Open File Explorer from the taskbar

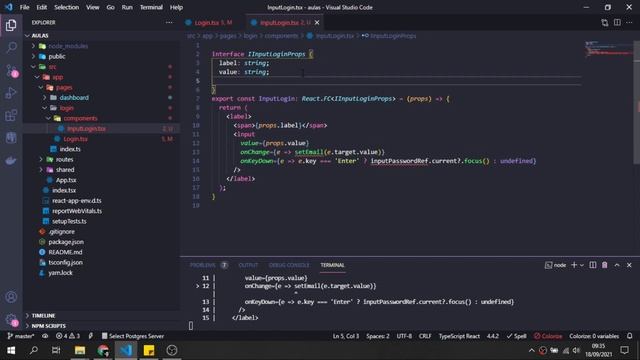tap(80, 350)
